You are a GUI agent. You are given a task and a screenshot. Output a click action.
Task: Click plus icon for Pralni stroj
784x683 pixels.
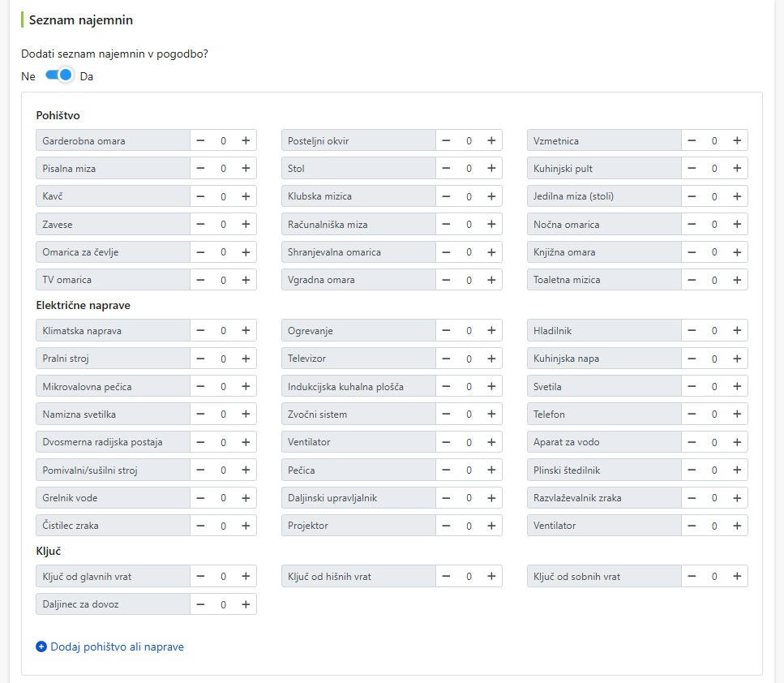(x=246, y=359)
